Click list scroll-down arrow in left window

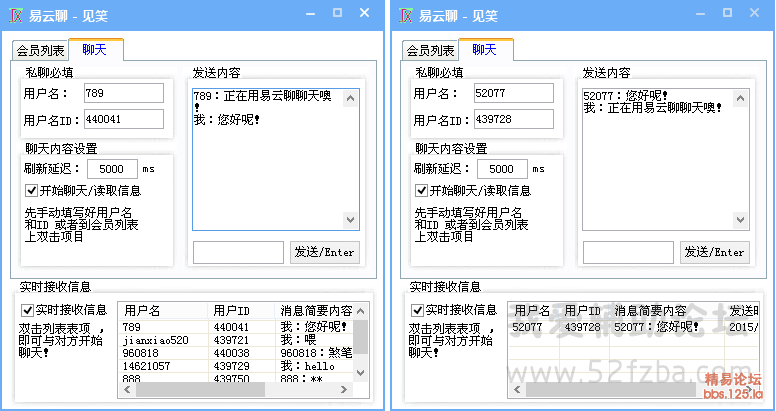point(361,373)
